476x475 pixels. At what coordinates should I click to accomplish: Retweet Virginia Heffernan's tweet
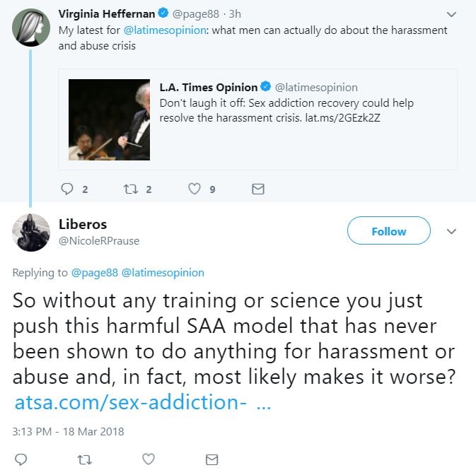tap(131, 189)
